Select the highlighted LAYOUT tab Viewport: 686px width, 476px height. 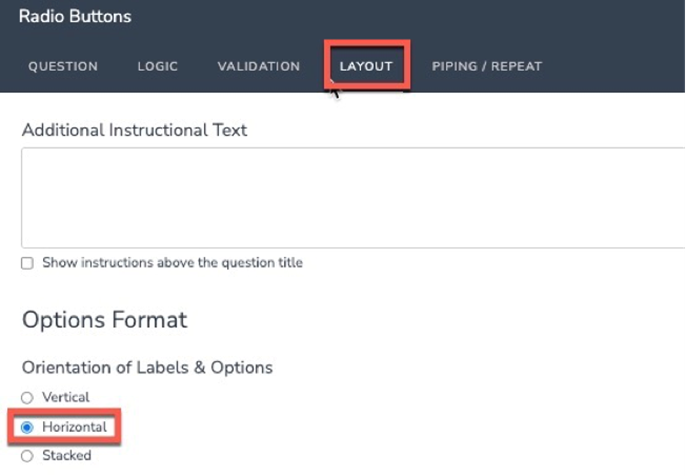(366, 67)
